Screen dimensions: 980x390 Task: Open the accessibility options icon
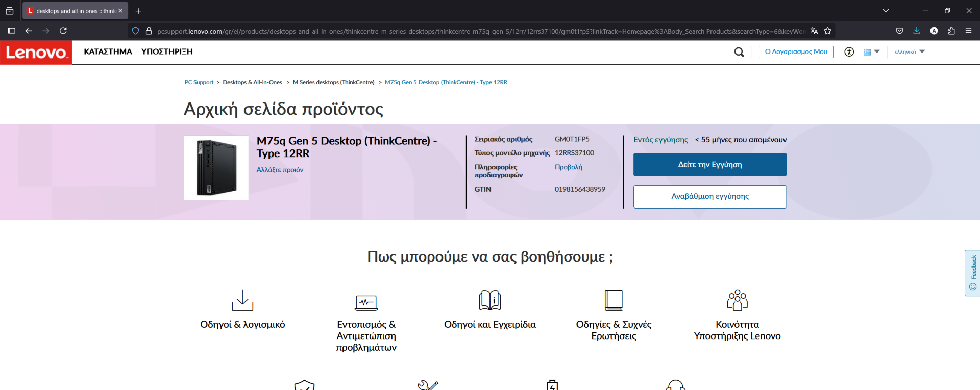849,51
